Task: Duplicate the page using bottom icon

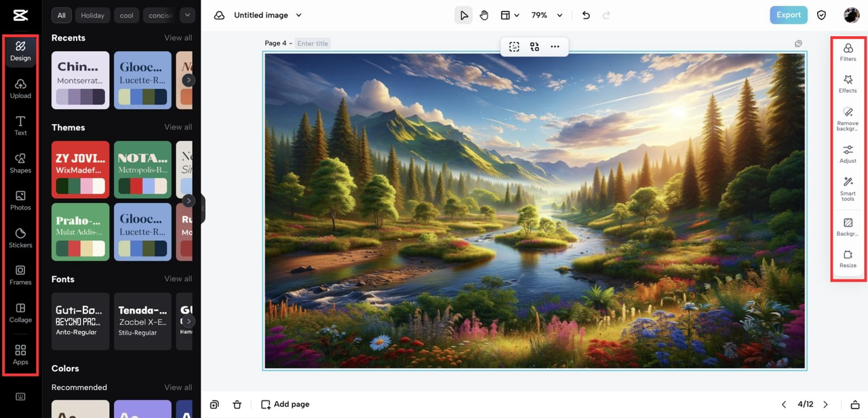Action: tap(214, 404)
